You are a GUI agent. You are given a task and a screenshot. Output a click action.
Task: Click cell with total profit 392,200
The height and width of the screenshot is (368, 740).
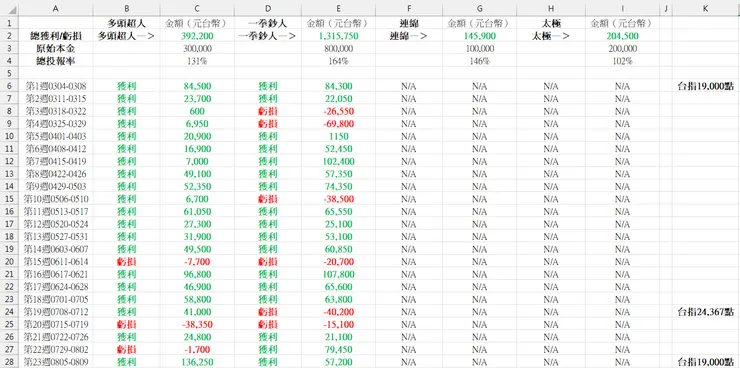(197, 36)
